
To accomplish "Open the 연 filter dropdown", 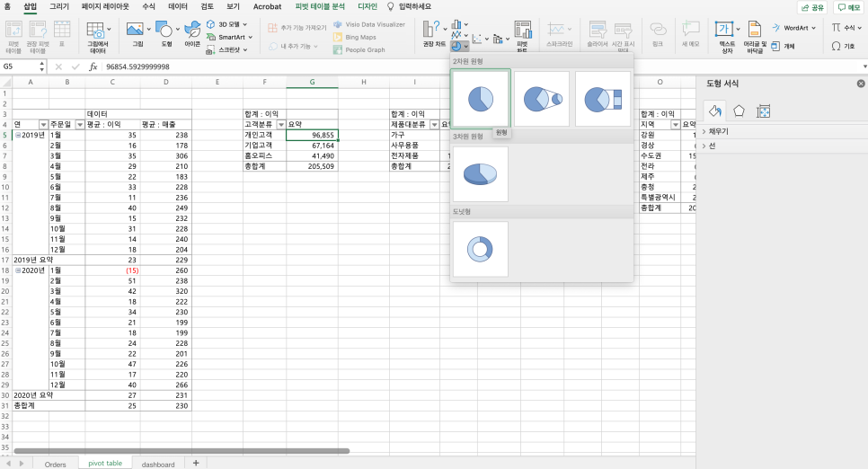I will pos(43,125).
